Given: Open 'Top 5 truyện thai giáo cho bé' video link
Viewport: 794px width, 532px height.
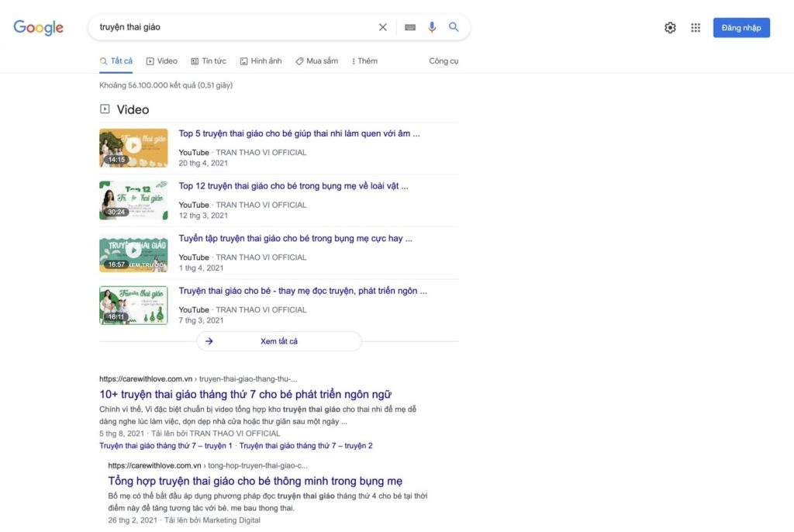Looking at the screenshot, I should (x=299, y=133).
